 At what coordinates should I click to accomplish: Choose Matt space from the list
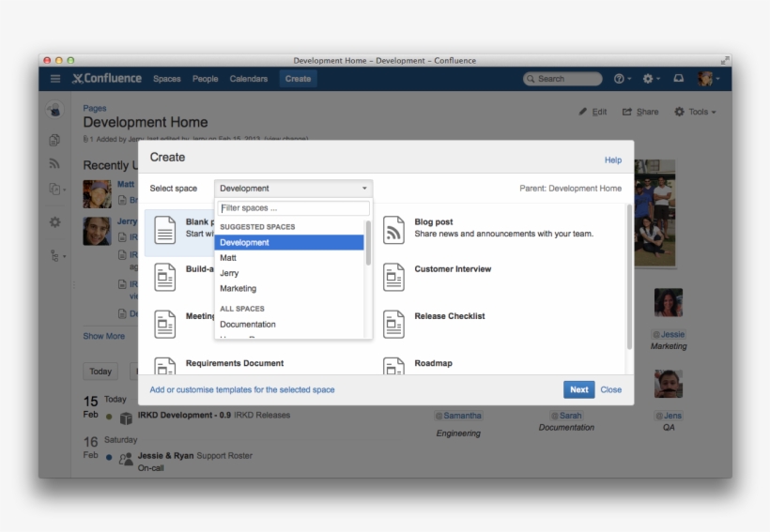pos(289,258)
